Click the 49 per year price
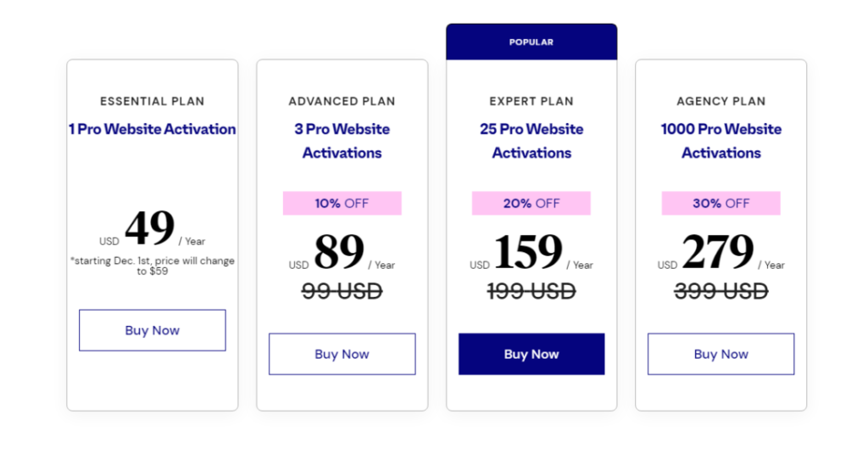Viewport: 868px width, 459px height. pyautogui.click(x=150, y=229)
